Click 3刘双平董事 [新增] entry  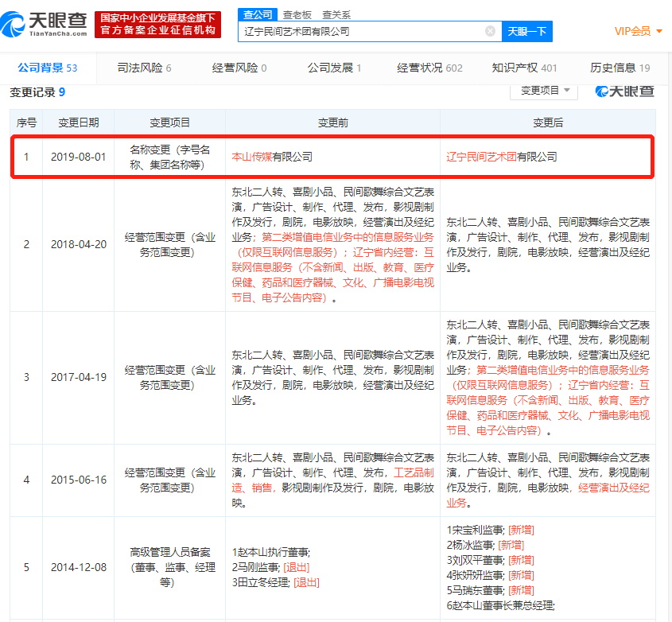491,560
